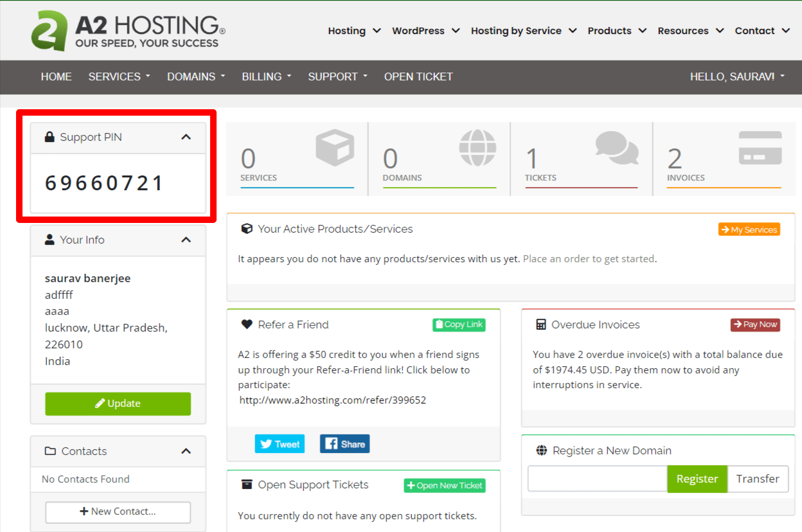Viewport: 802px width, 532px height.
Task: Open the Hosting by Service dropdown
Action: pyautogui.click(x=523, y=30)
